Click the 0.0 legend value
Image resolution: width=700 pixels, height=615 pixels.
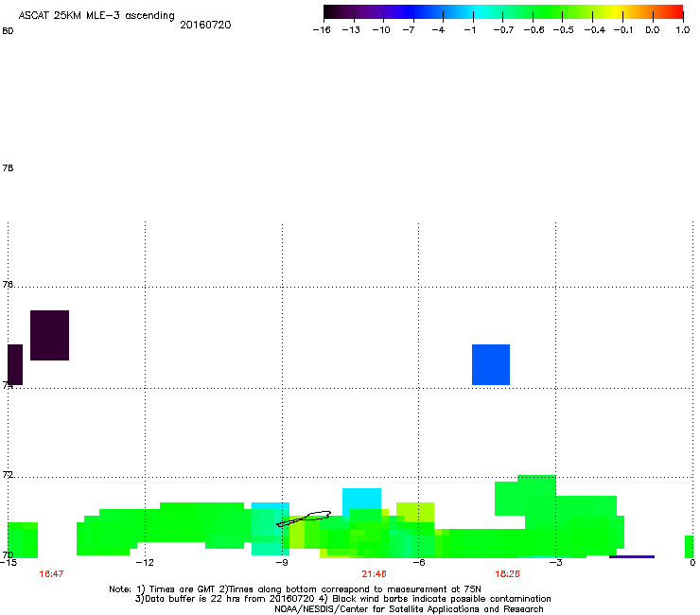point(653,30)
